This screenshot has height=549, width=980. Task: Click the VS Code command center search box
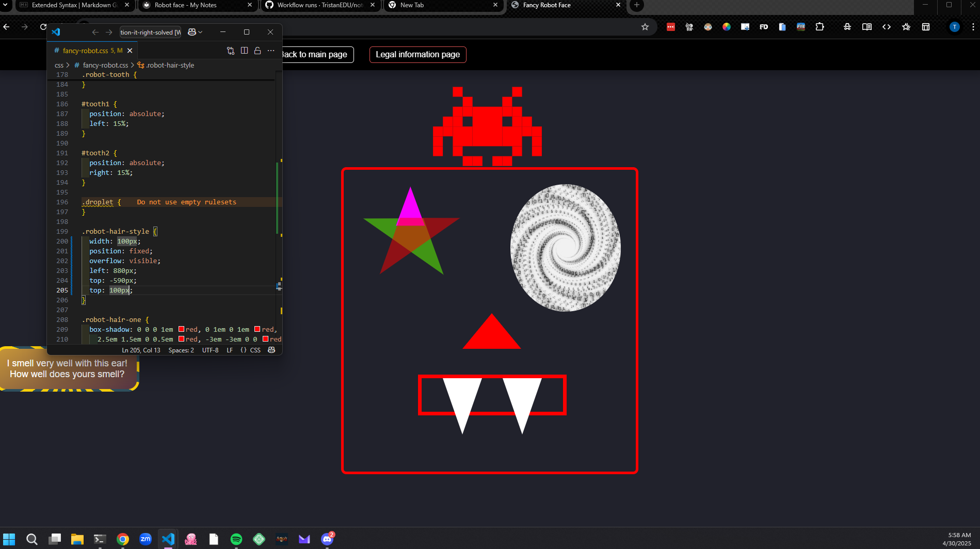click(x=150, y=32)
